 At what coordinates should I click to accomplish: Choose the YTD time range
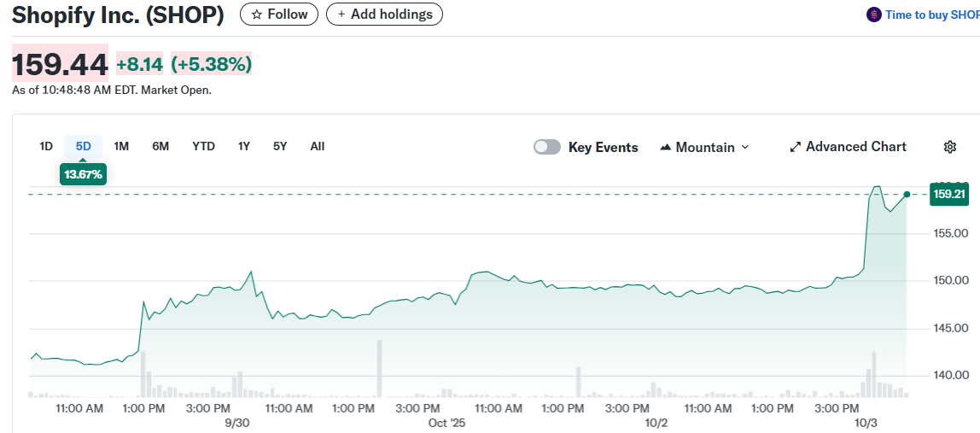point(203,146)
